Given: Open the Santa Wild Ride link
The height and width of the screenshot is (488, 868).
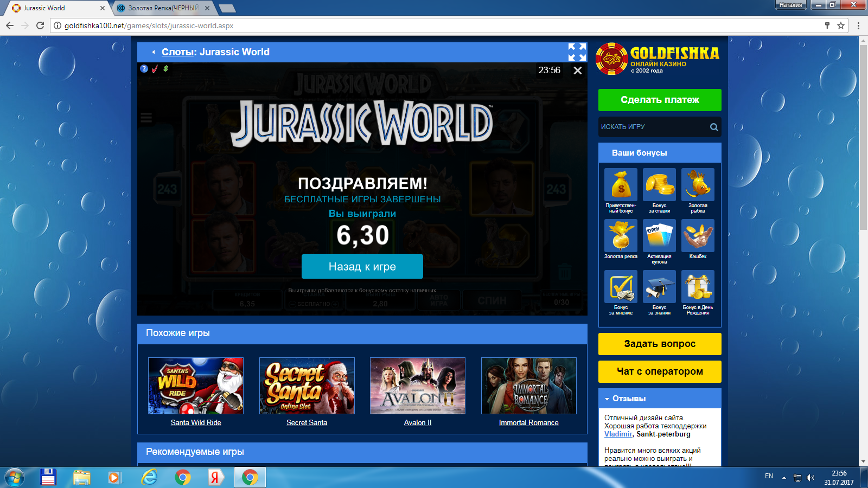Looking at the screenshot, I should [196, 423].
